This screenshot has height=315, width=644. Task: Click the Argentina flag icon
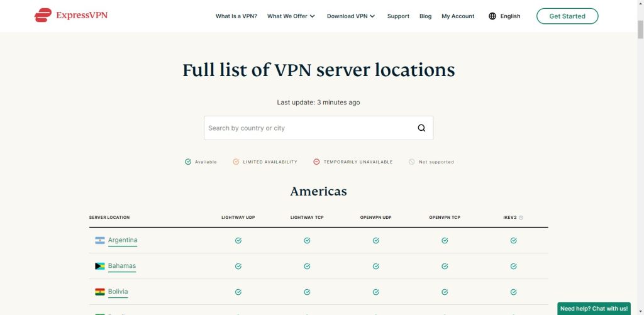pos(99,240)
